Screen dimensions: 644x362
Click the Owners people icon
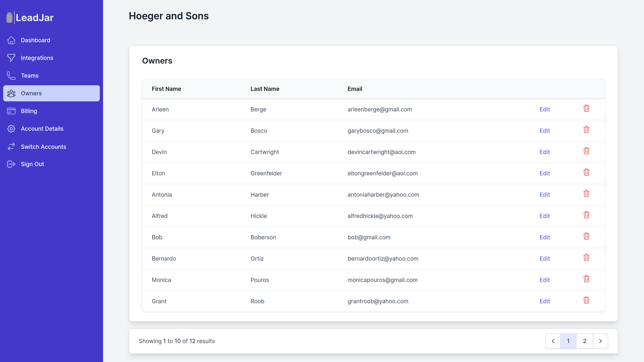coord(11,93)
